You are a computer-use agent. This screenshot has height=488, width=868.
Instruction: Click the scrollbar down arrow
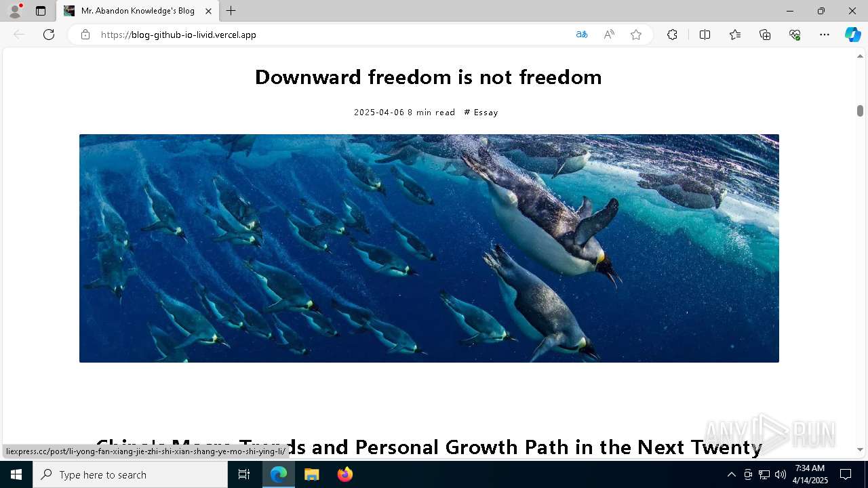pyautogui.click(x=860, y=449)
